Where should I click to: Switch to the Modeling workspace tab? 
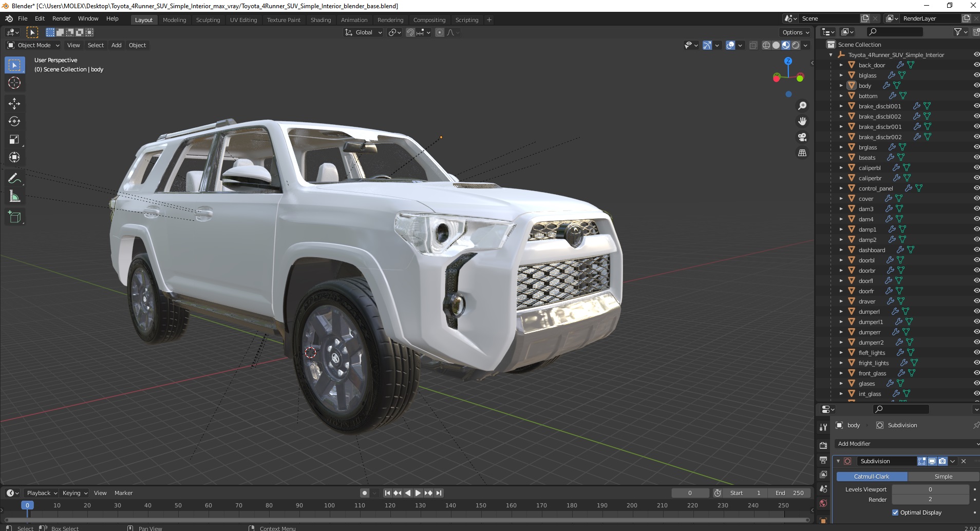174,20
